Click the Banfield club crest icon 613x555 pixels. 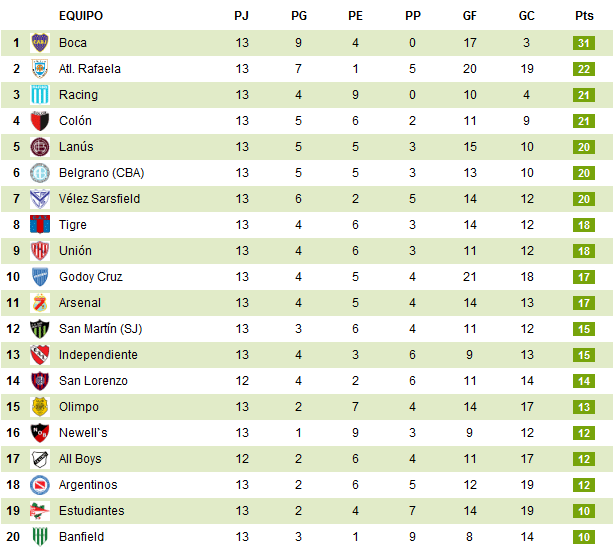[x=40, y=537]
